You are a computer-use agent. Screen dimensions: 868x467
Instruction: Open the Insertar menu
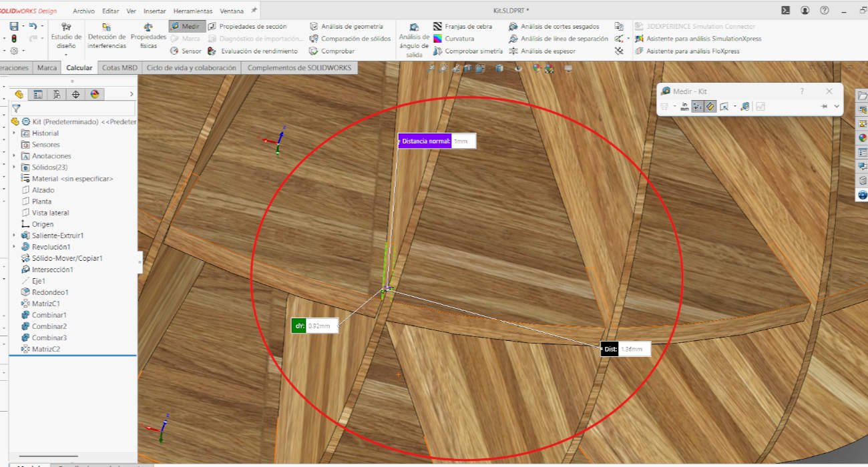coord(155,11)
